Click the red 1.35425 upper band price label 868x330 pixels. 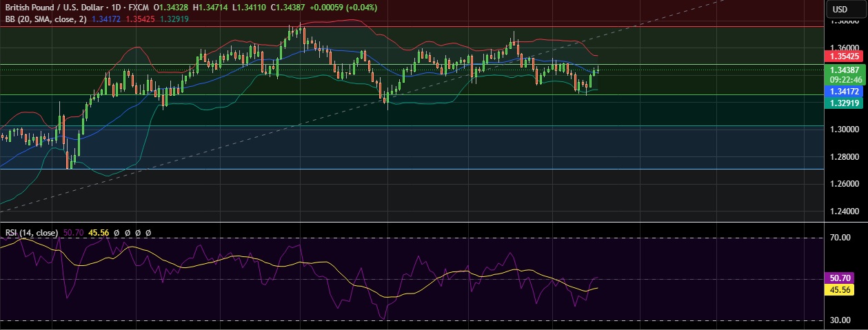pyautogui.click(x=845, y=56)
